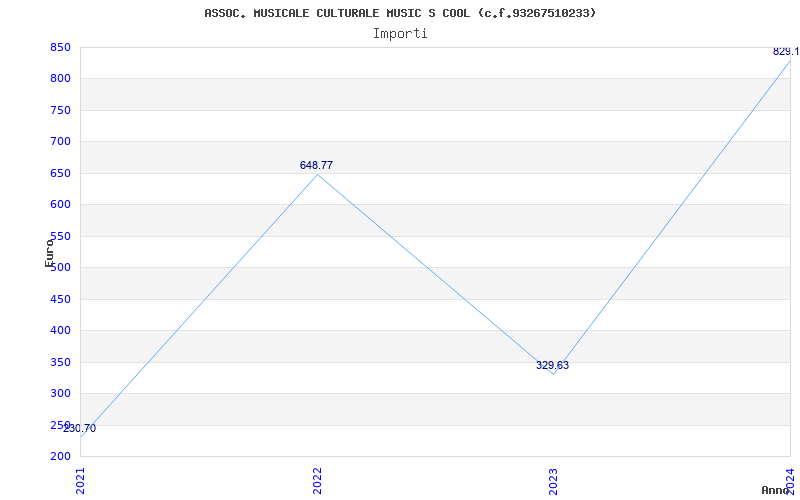800x500 pixels.
Task: Click the 400 y-axis tick label
Action: (60, 331)
